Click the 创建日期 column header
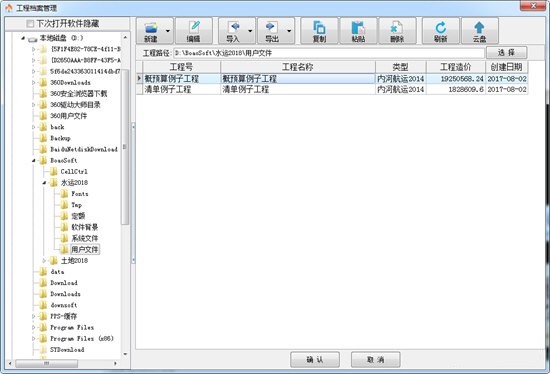 pos(507,67)
